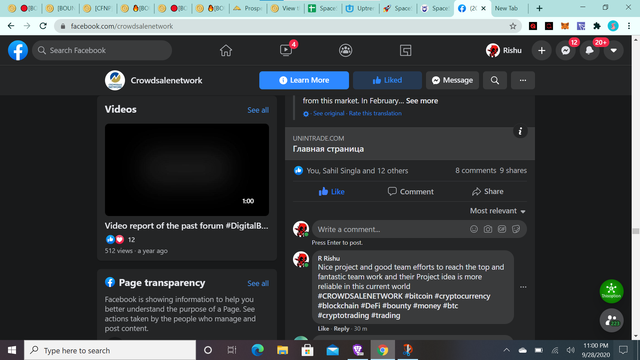Click Like under R Rishu comment

pyautogui.click(x=323, y=329)
